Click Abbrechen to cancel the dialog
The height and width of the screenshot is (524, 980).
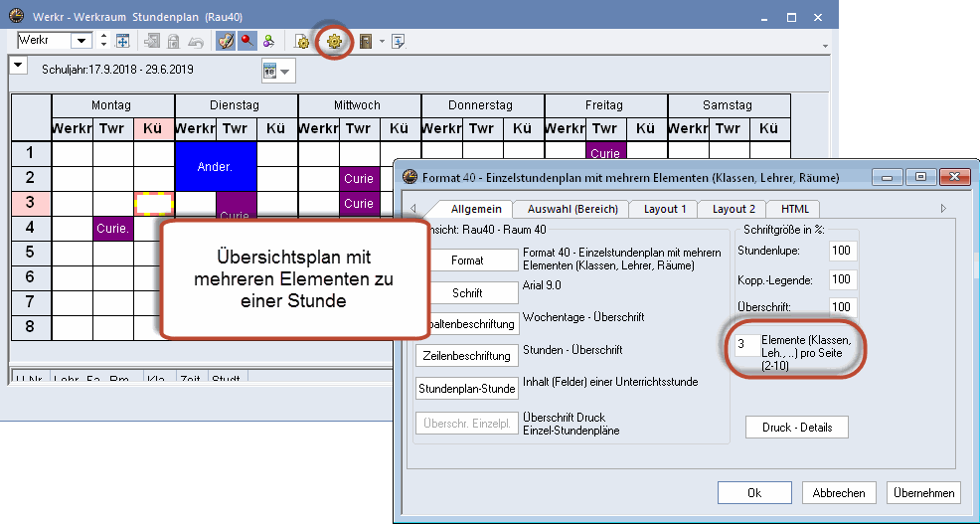pos(839,493)
